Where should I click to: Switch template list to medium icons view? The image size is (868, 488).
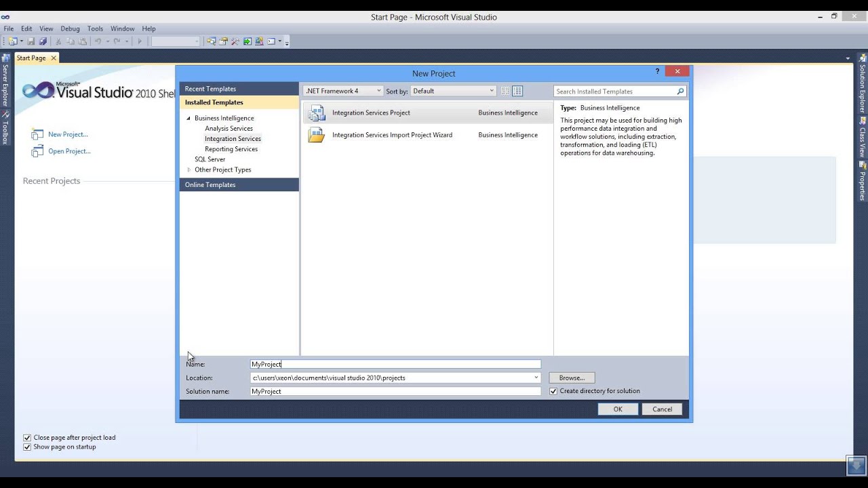517,91
